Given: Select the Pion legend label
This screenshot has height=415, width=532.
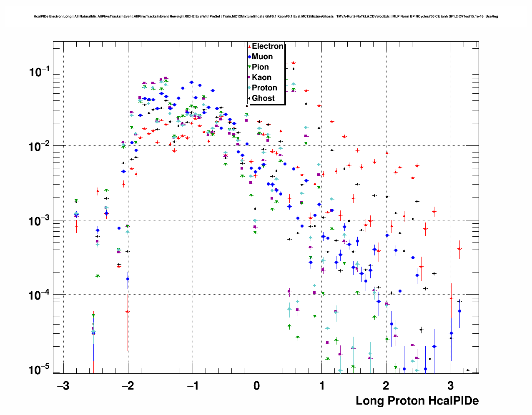Looking at the screenshot, I should 261,67.
